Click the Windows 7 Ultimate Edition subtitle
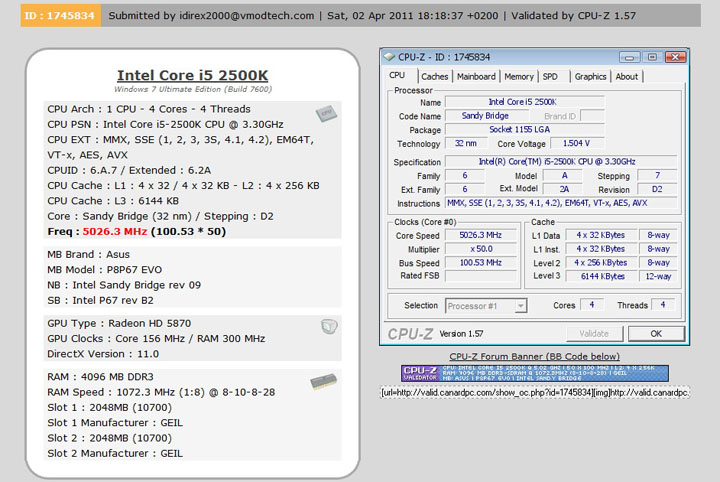The image size is (720, 482). coord(193,89)
